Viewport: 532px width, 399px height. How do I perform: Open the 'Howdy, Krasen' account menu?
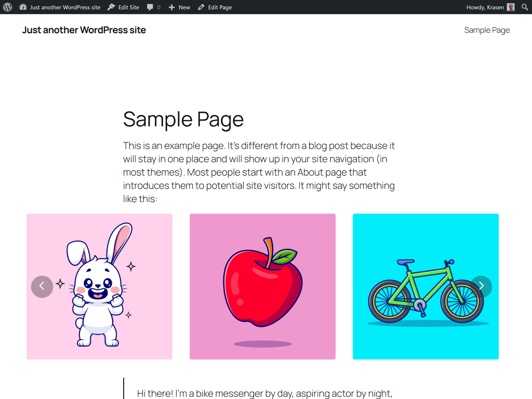coord(485,7)
